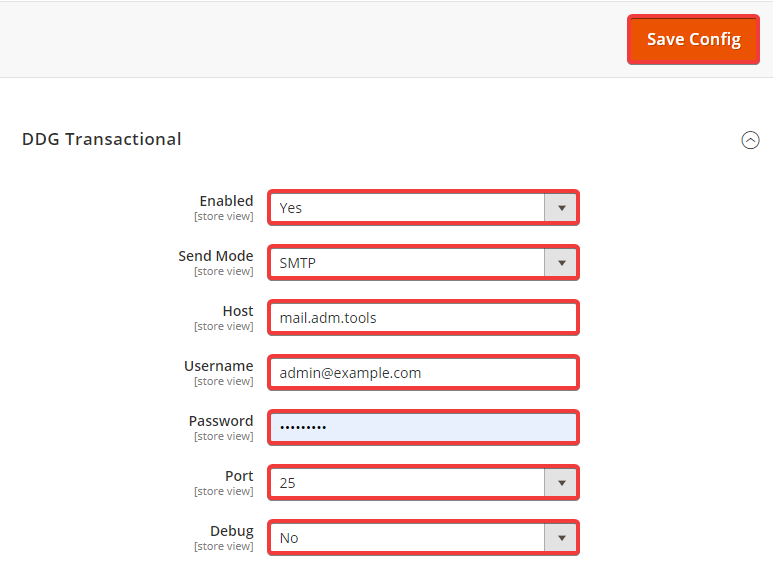This screenshot has width=774, height=582.
Task: Click into the masked Password field
Action: pos(423,428)
